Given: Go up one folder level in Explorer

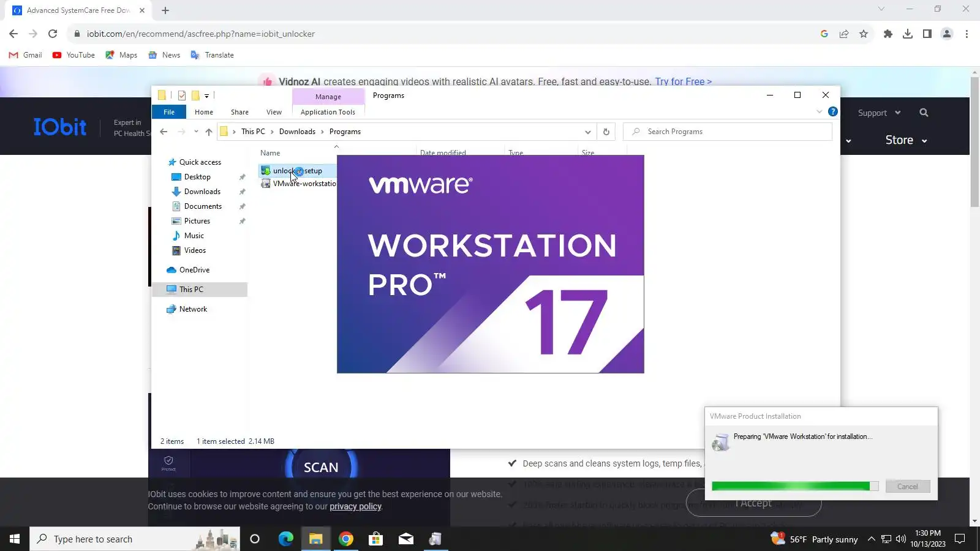Looking at the screenshot, I should (x=209, y=132).
